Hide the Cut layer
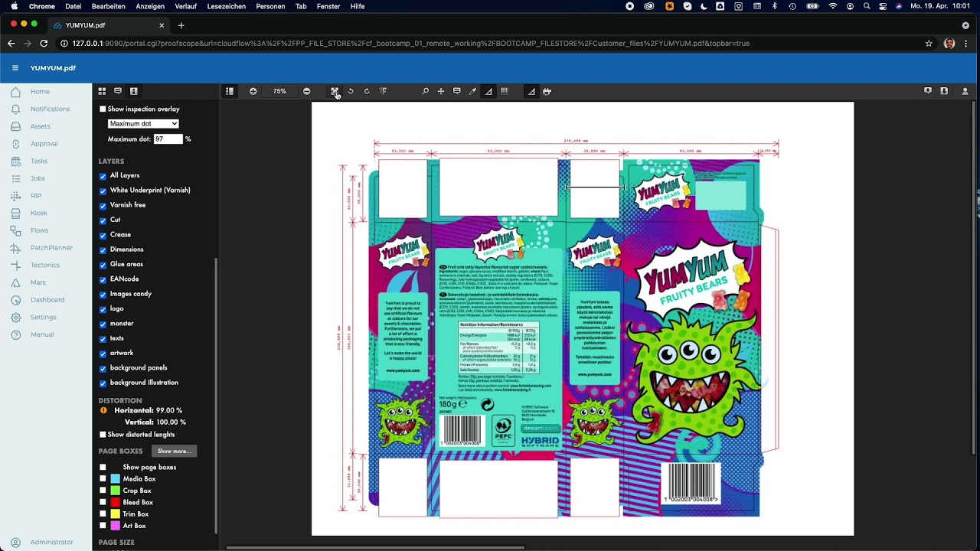Image resolution: width=980 pixels, height=551 pixels. 103,220
